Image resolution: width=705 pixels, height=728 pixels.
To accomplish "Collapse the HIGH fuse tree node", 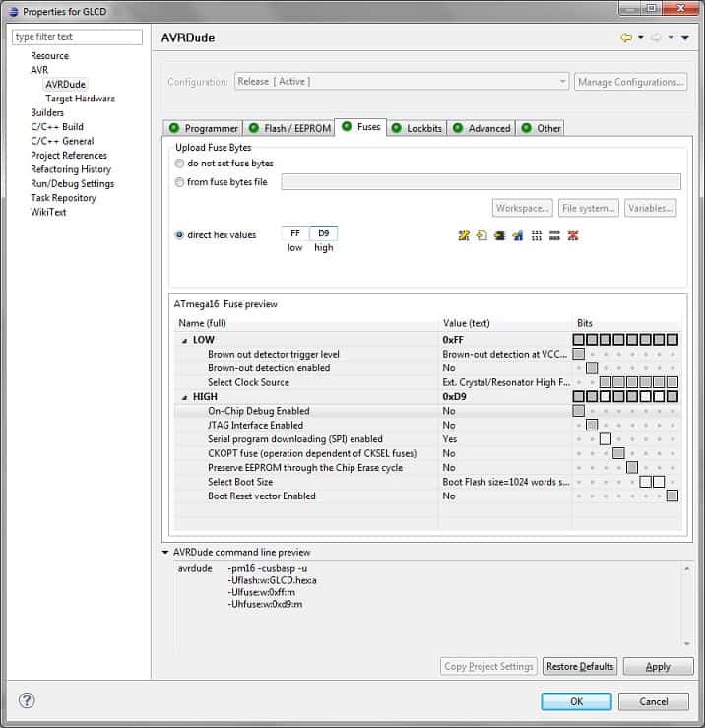I will click(x=184, y=397).
